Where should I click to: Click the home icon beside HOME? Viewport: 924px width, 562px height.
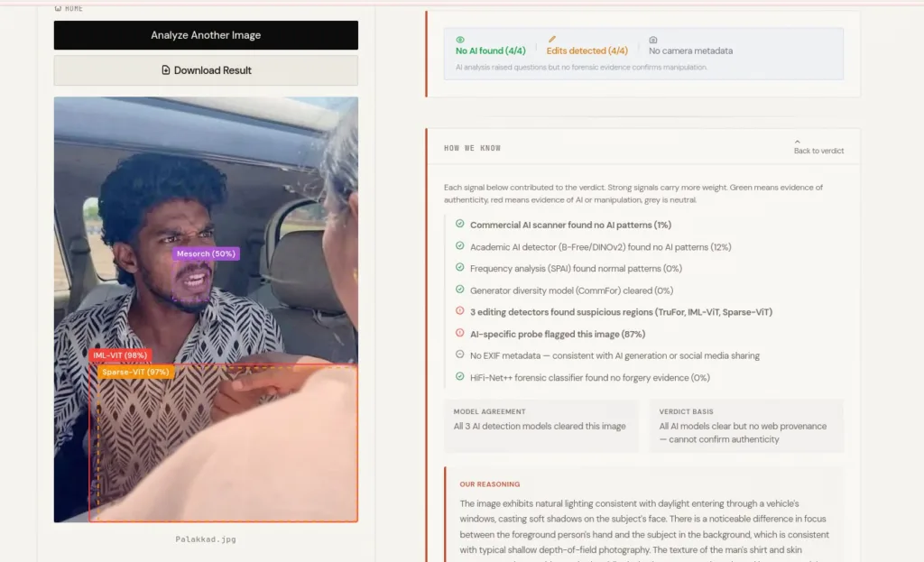point(58,8)
